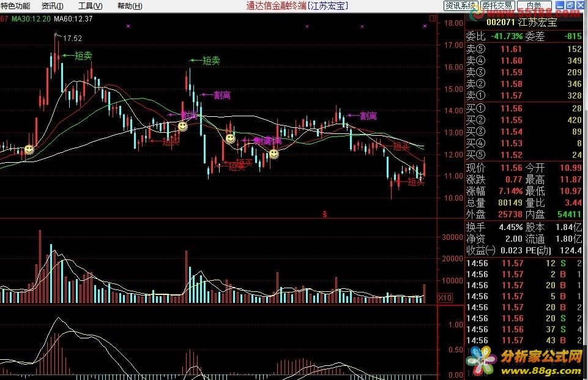Click the 涨幅 7.14% value
This screenshot has width=588, height=380.
coord(511,191)
